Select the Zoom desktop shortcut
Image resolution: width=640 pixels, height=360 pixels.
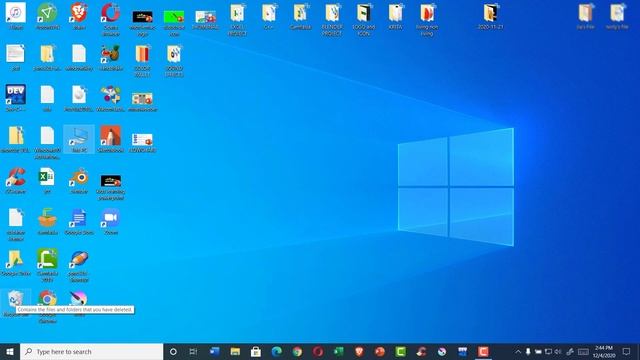click(x=111, y=222)
